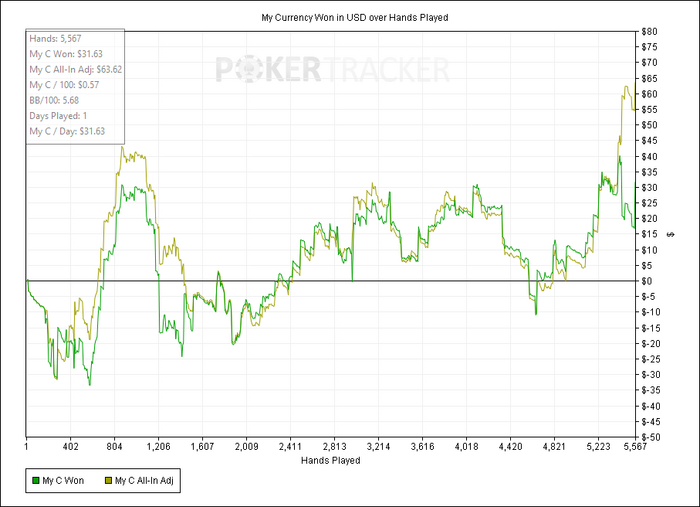The width and height of the screenshot is (700, 507).
Task: Click the 2,009 x-axis tick label
Action: [x=247, y=446]
